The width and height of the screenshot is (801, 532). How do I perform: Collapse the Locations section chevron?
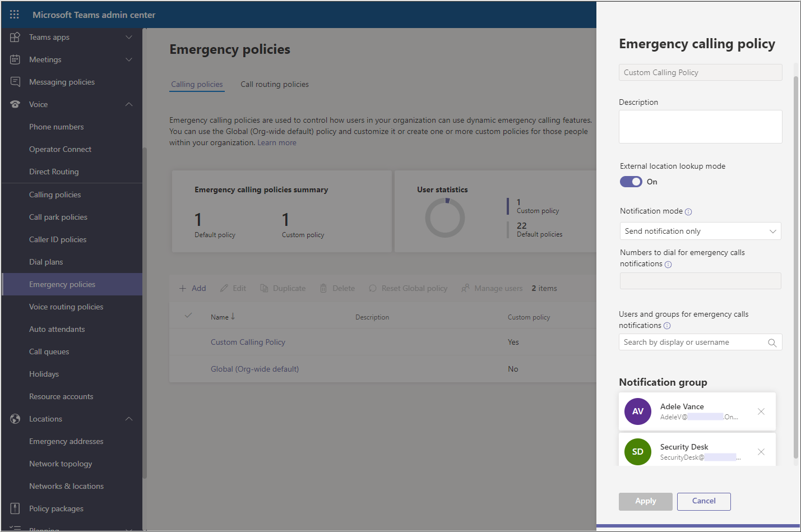129,419
